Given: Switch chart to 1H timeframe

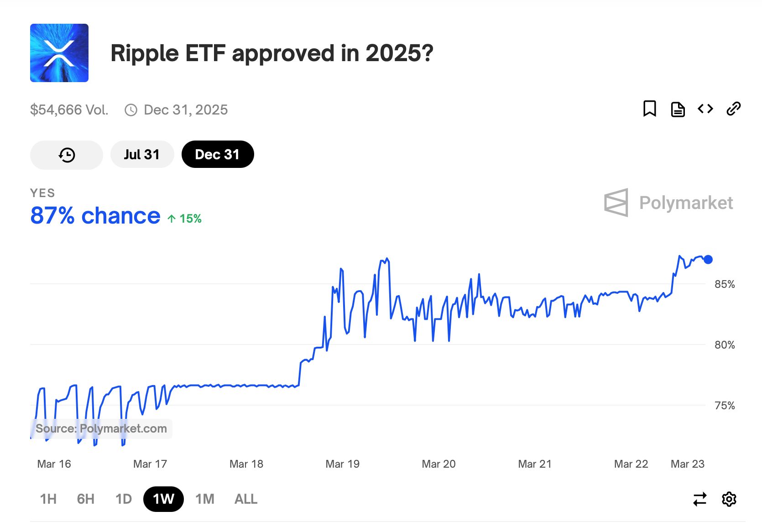Looking at the screenshot, I should pos(48,499).
